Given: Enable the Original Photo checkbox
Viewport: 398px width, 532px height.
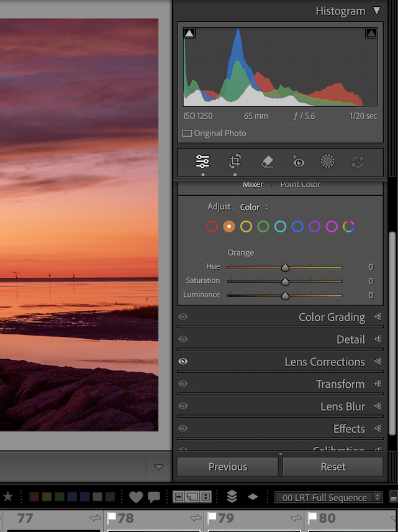Looking at the screenshot, I should pyautogui.click(x=187, y=134).
